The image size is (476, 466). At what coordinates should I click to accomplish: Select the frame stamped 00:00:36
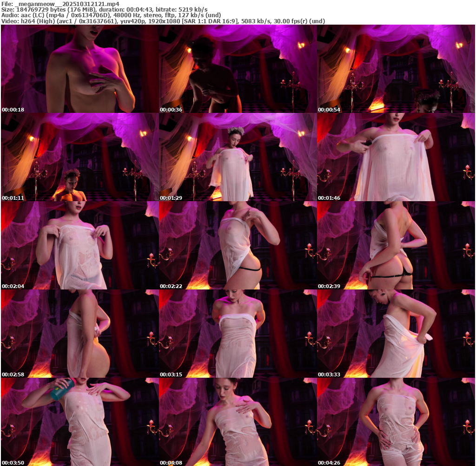coord(238,69)
